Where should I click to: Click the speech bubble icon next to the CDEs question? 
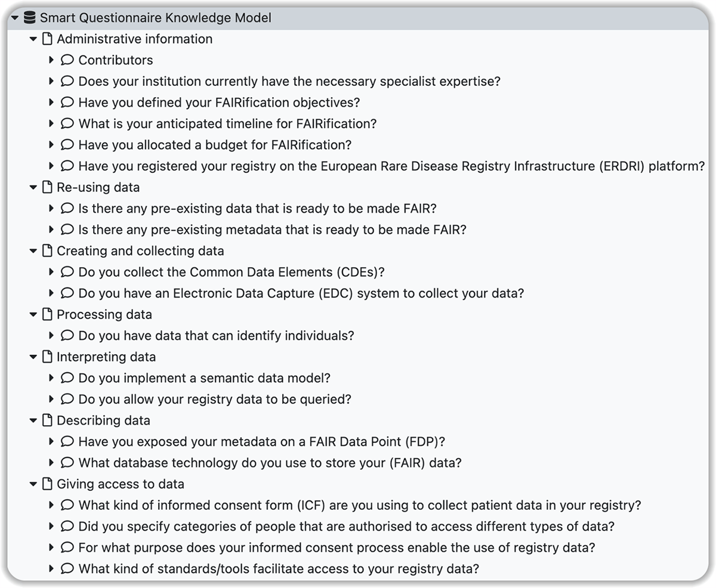67,272
